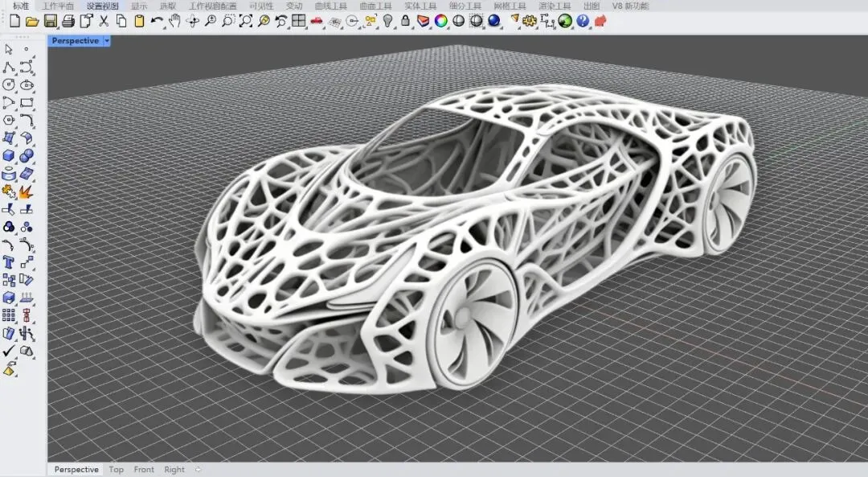Click the rear wheel of the car model
Screen dimensions: 868x477
(x=728, y=204)
